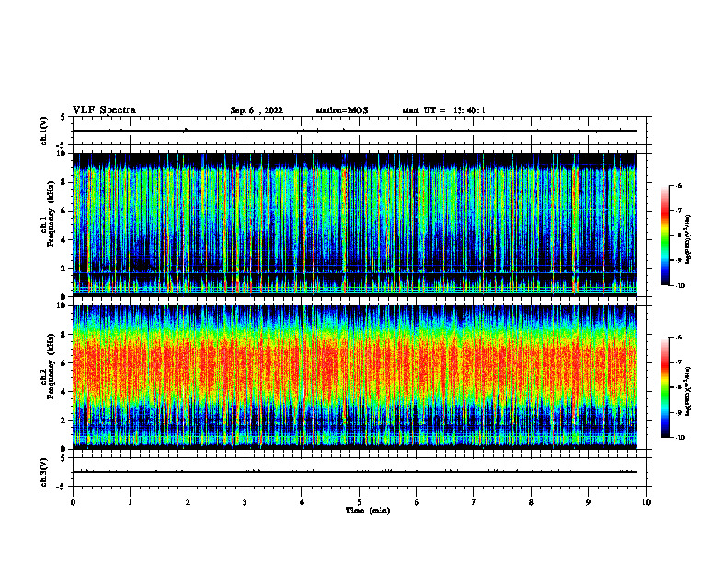Click the "start UT = 13:40: 1" label
This screenshot has height=563, width=728.
(444, 110)
